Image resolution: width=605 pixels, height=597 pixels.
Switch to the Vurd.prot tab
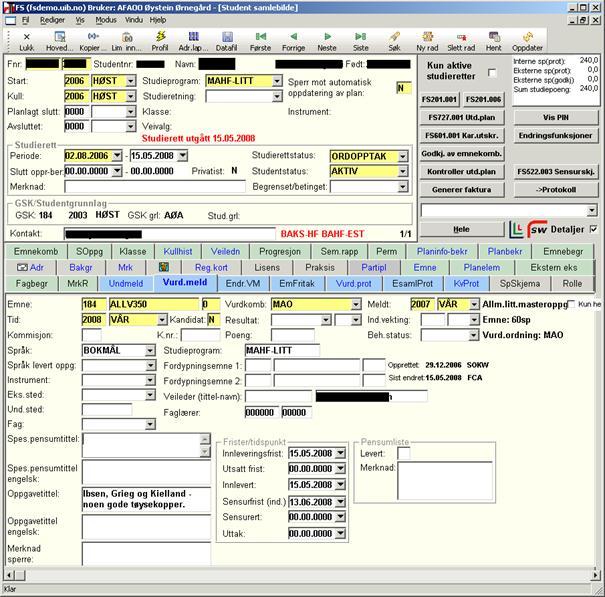pyautogui.click(x=353, y=284)
